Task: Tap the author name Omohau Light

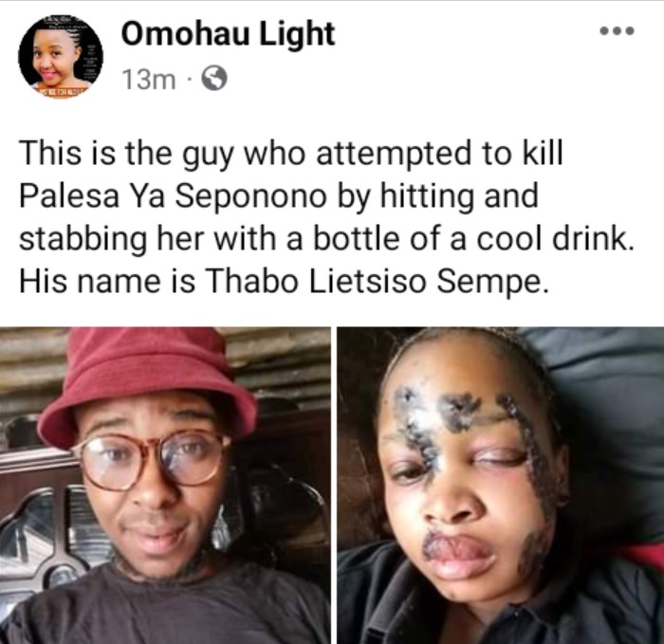Action: click(228, 33)
